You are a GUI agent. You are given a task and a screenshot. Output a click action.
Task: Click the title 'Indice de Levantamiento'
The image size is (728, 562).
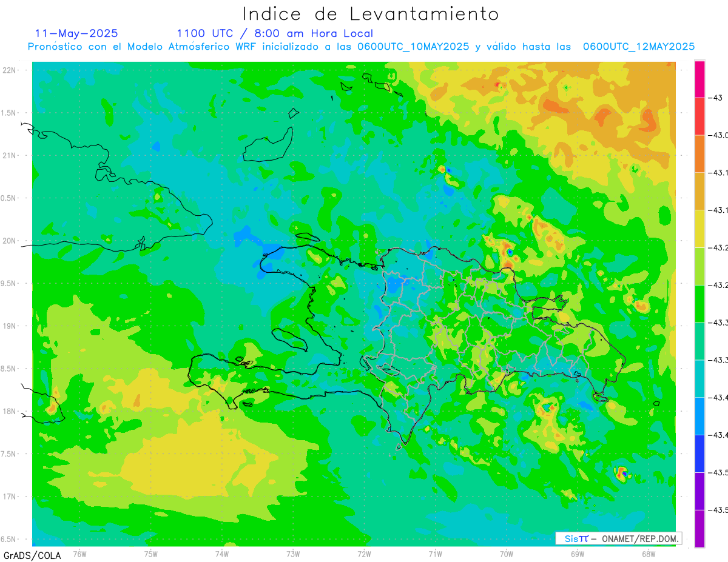371,13
